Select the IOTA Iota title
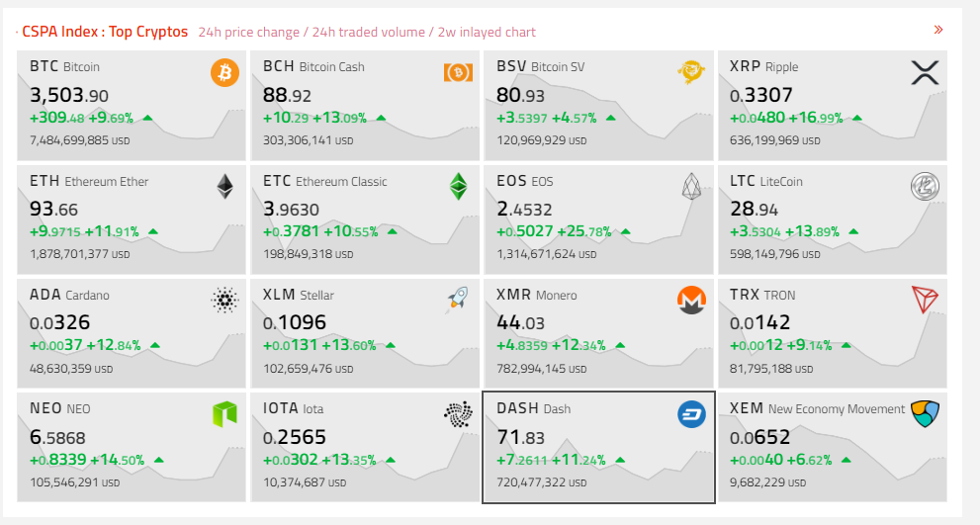Image resolution: width=980 pixels, height=525 pixels. (293, 408)
